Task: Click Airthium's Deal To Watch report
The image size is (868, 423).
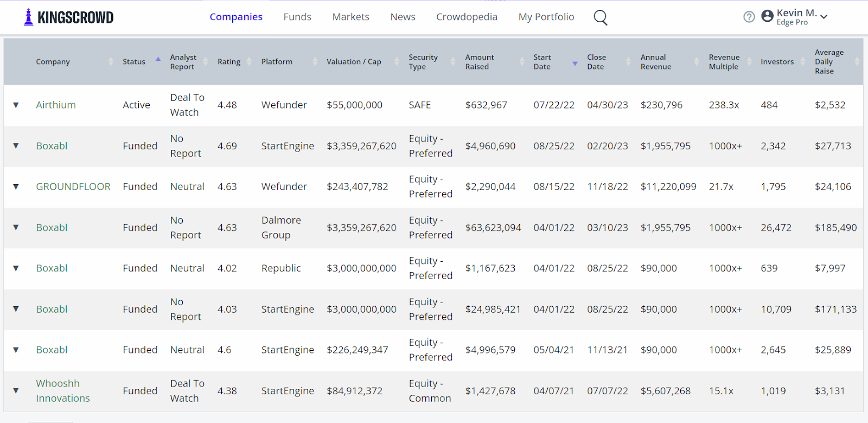Action: (x=187, y=105)
